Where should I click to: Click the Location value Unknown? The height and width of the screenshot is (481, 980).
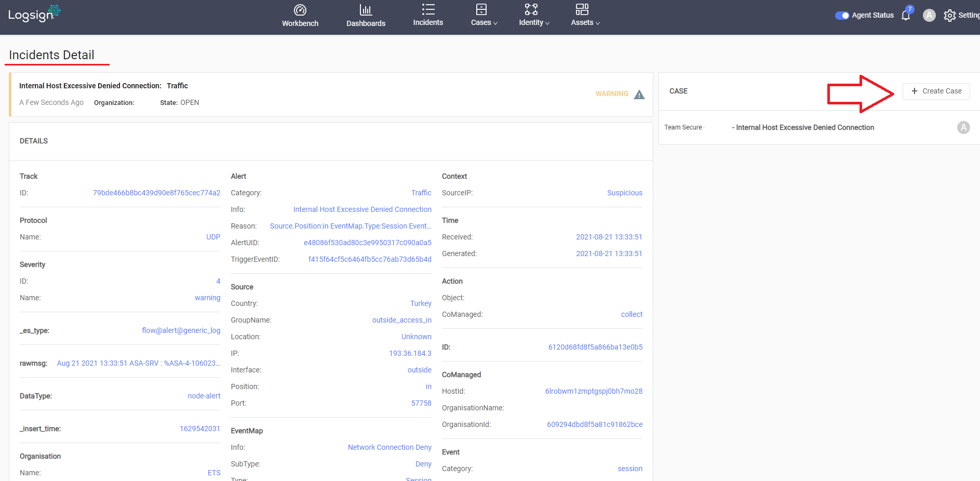coord(416,337)
